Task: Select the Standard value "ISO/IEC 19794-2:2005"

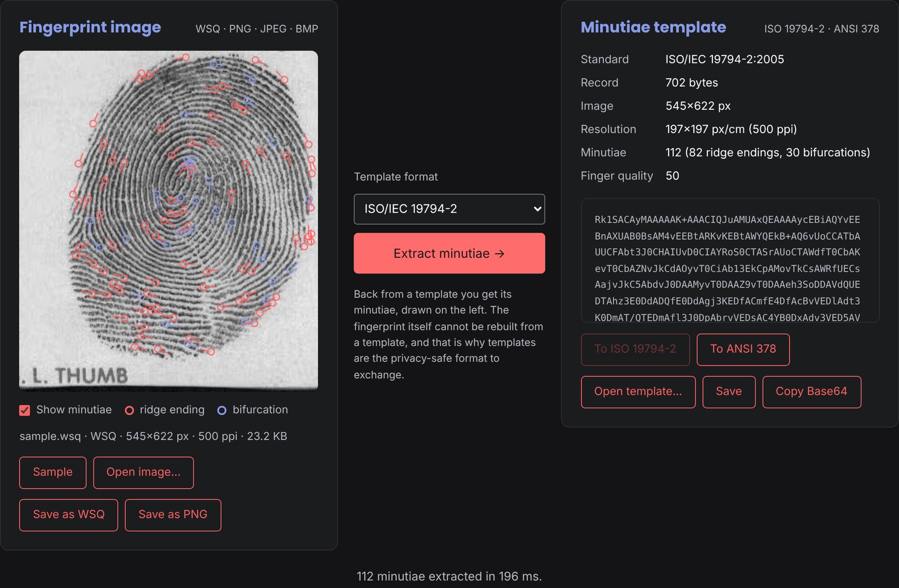Action: pos(725,60)
